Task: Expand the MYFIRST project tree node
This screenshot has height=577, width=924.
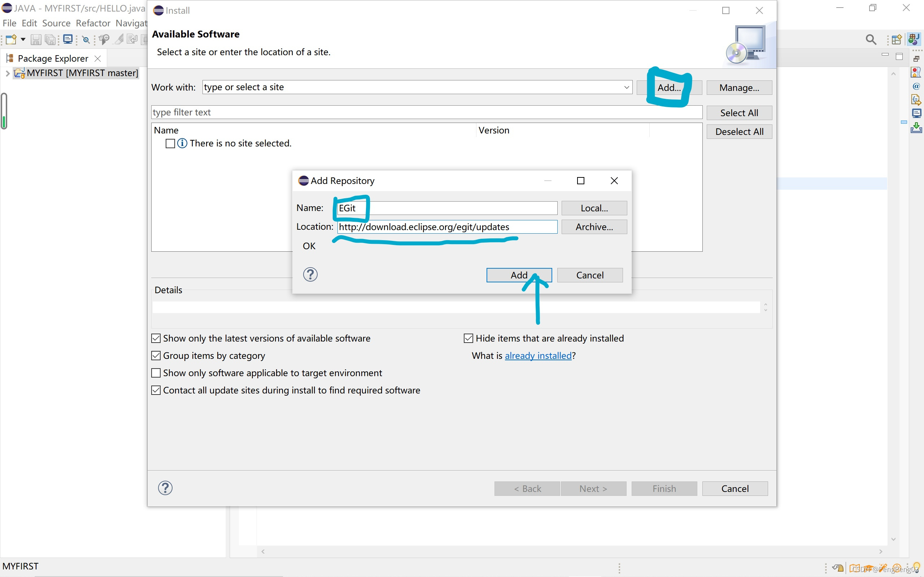Action: click(x=8, y=73)
